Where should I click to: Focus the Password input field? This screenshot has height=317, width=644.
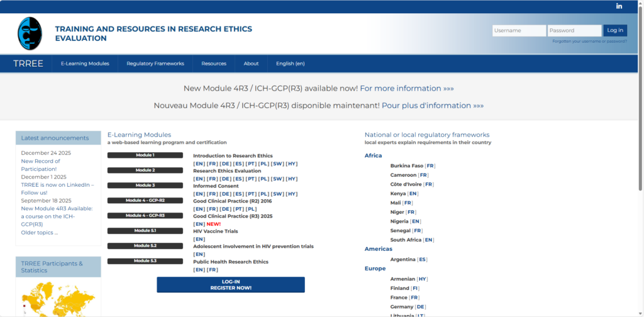pos(574,30)
